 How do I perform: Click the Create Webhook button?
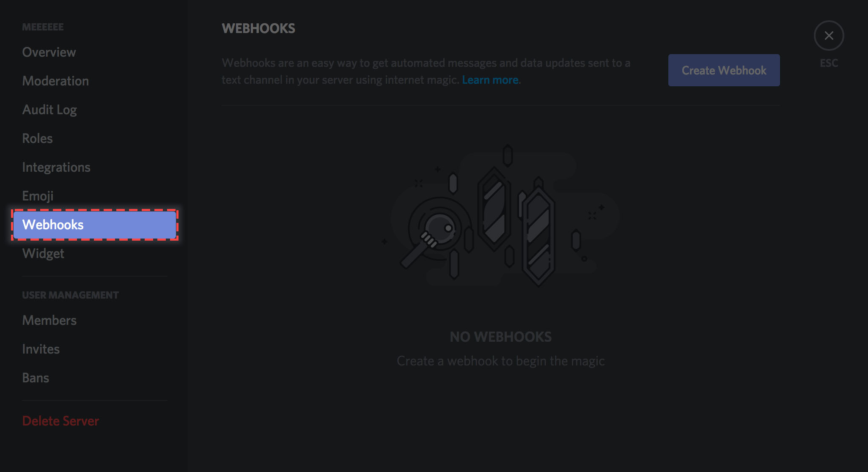[x=724, y=70]
